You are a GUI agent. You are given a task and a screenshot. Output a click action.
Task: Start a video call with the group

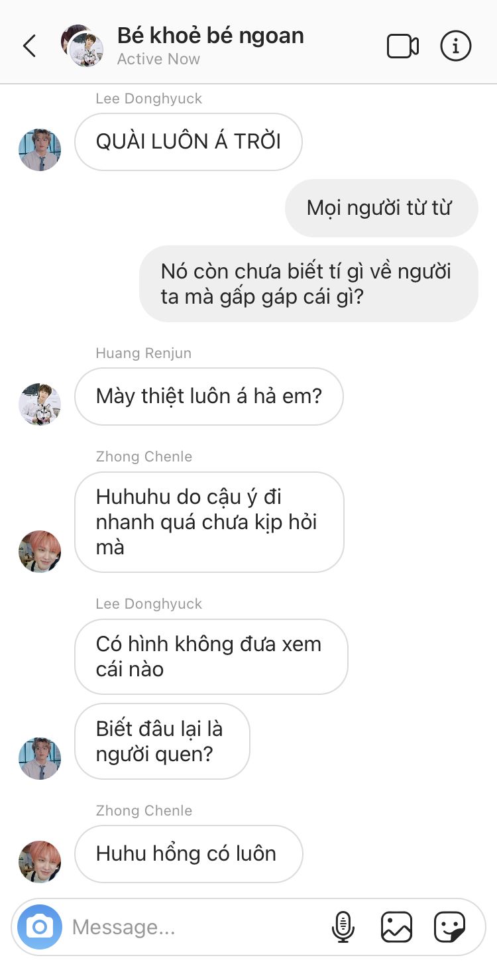402,46
